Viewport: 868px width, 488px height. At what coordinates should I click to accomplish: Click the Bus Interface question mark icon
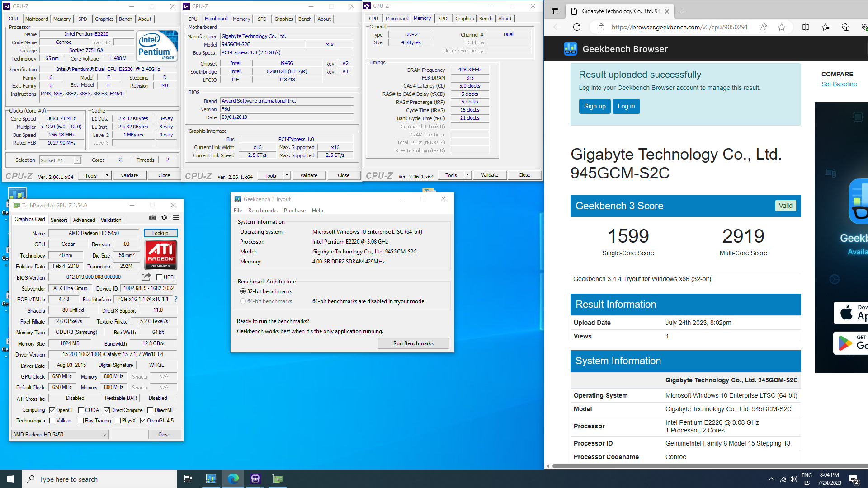coord(176,299)
